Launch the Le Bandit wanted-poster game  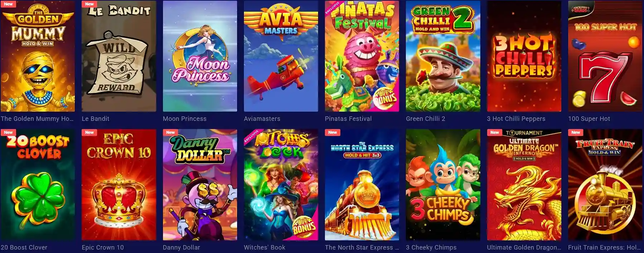119,56
